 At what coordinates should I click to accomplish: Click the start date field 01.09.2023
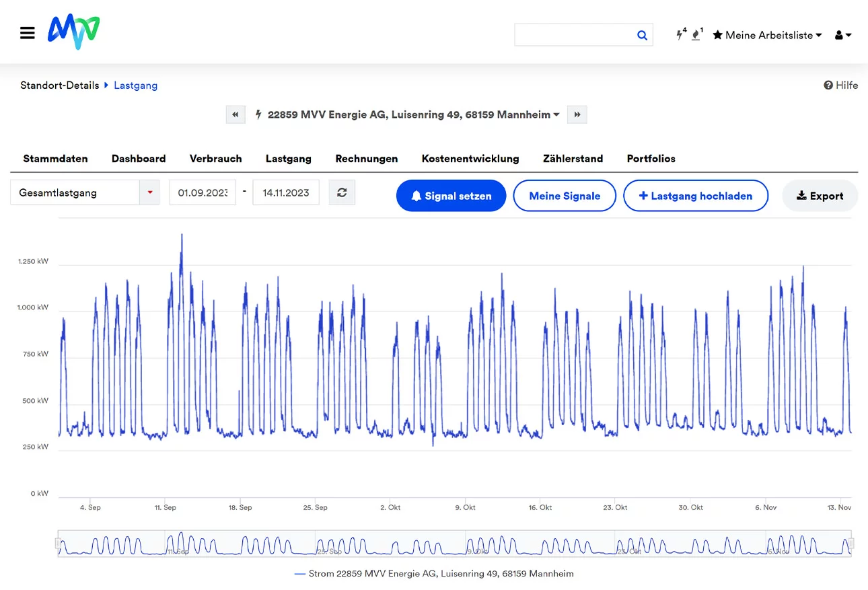(x=203, y=192)
